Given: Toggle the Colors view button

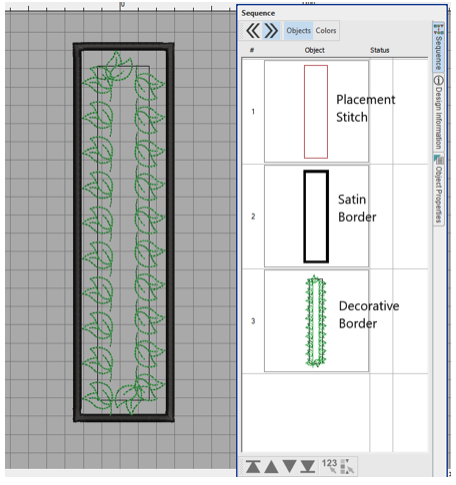Looking at the screenshot, I should tap(326, 31).
